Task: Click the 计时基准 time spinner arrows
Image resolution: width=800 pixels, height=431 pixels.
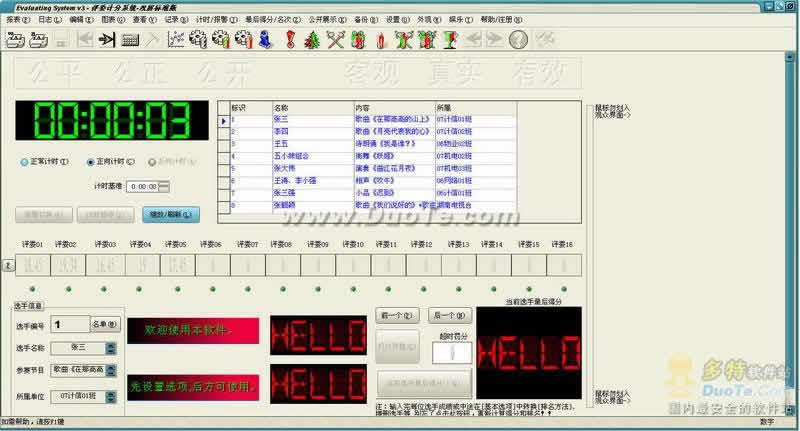Action: pyautogui.click(x=164, y=187)
